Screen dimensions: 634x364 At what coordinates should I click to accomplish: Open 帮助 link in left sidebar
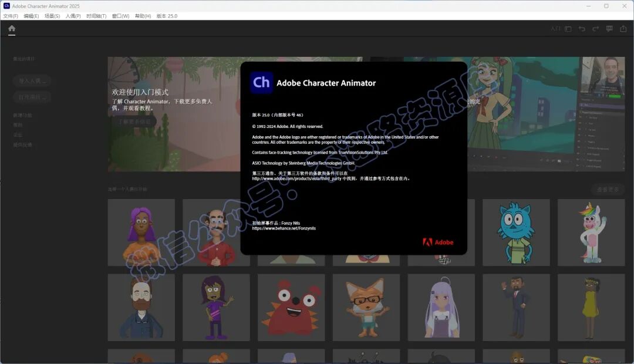pyautogui.click(x=18, y=125)
